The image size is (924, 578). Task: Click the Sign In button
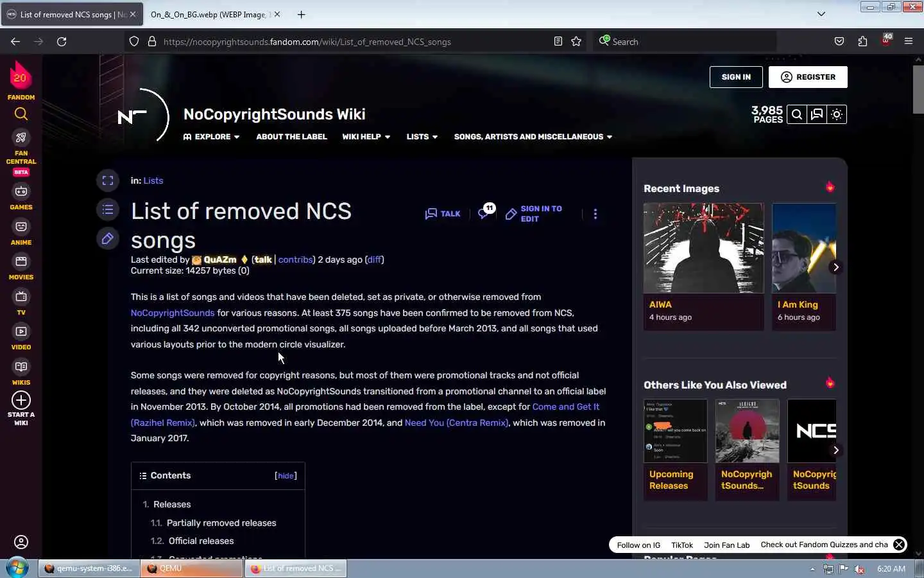coord(736,77)
